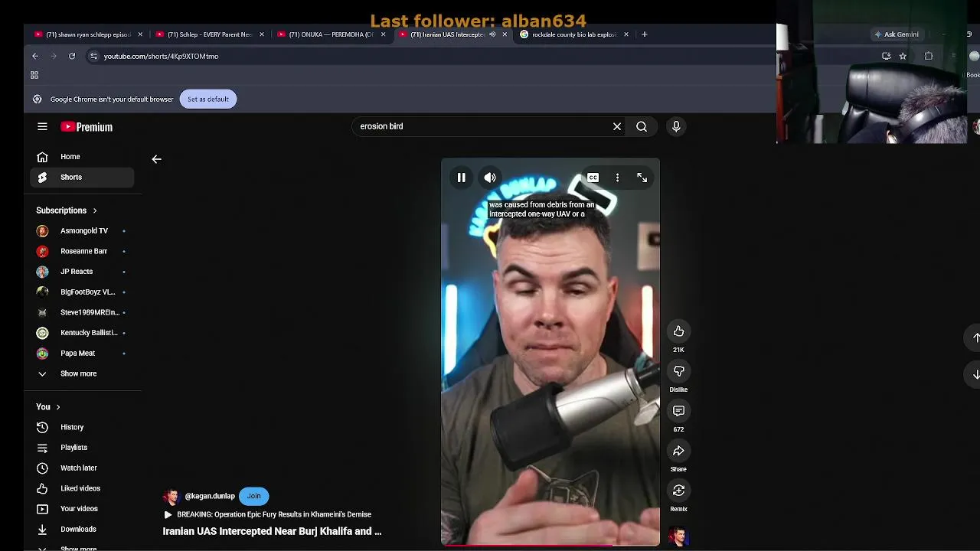Open JP Reacts channel
The image size is (980, 551).
tap(83, 272)
